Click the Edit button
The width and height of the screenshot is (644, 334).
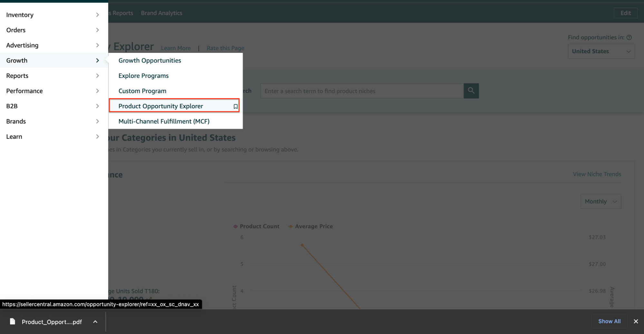[x=625, y=13]
